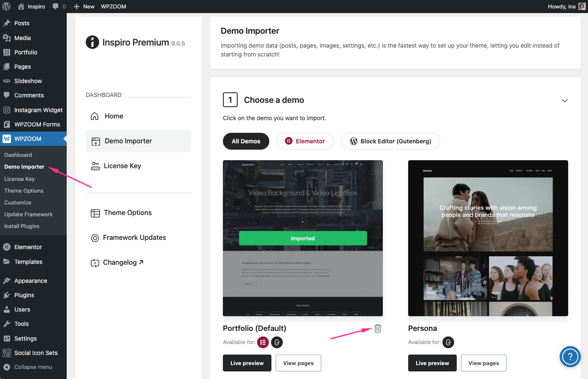Screen dimensions: 588x379
Task: Click the Portfolio grid icon
Action: pyautogui.click(x=7, y=52)
